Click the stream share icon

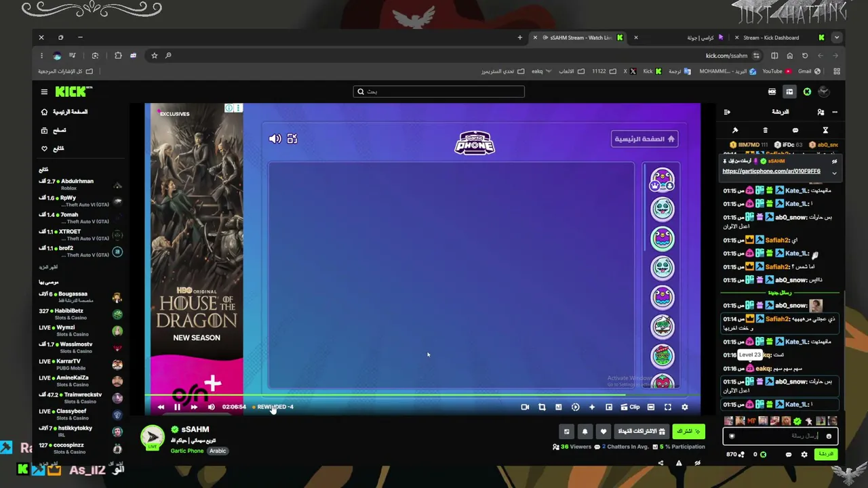(x=660, y=464)
